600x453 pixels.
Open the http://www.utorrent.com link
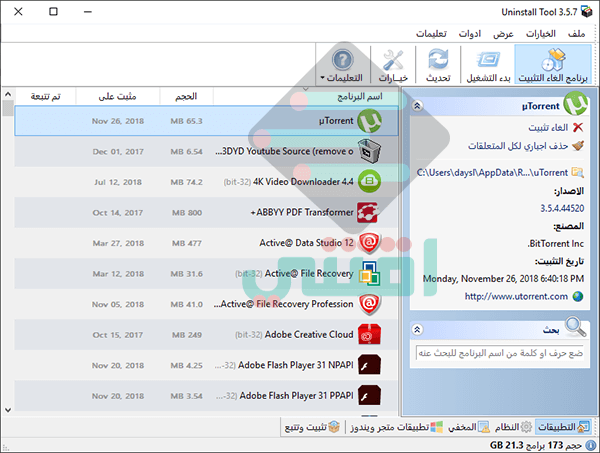click(x=516, y=296)
